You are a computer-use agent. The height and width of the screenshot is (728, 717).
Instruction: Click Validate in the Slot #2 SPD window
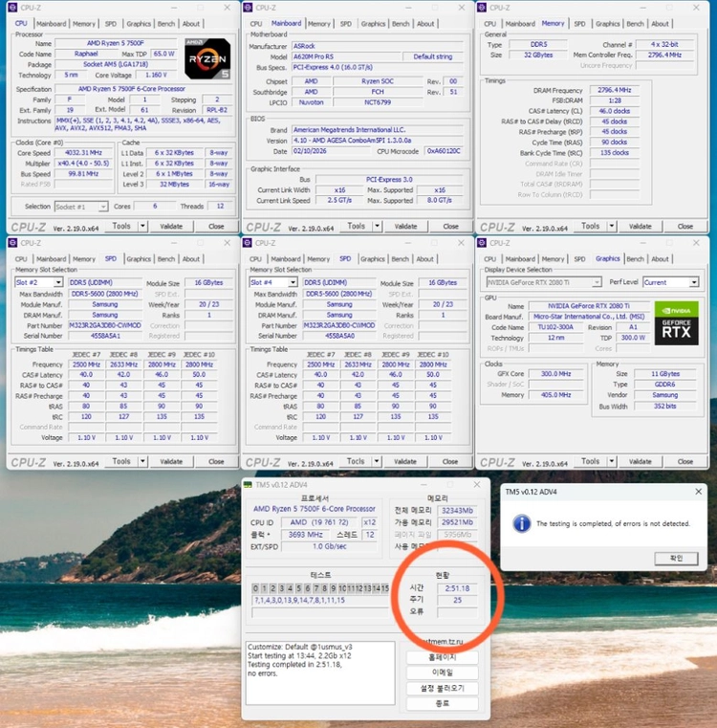171,461
